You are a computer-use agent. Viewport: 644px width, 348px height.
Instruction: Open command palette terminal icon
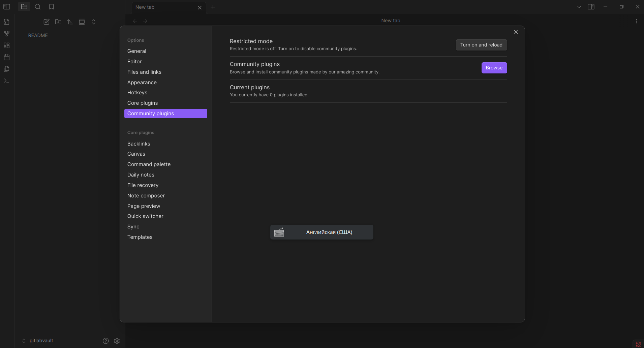pos(7,81)
